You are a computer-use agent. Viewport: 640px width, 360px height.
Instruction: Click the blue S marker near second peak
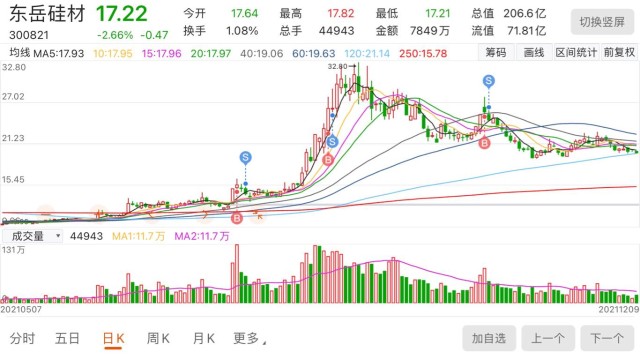tap(489, 81)
